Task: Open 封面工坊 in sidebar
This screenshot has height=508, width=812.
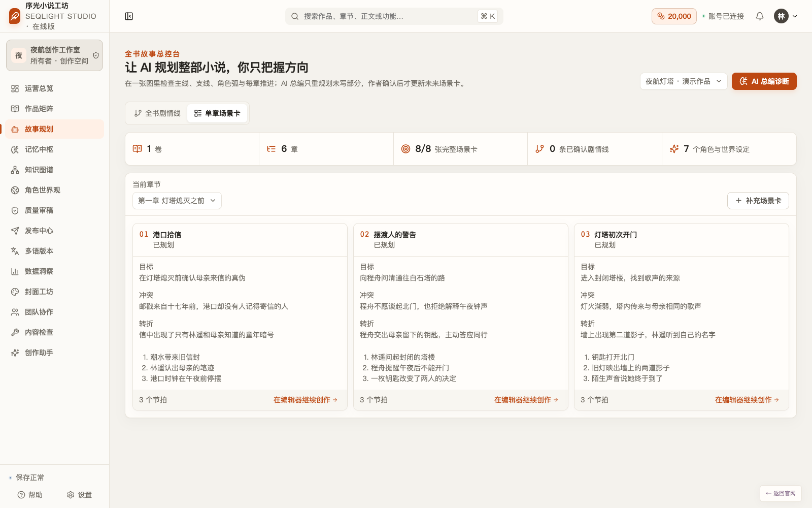Action: 55,292
